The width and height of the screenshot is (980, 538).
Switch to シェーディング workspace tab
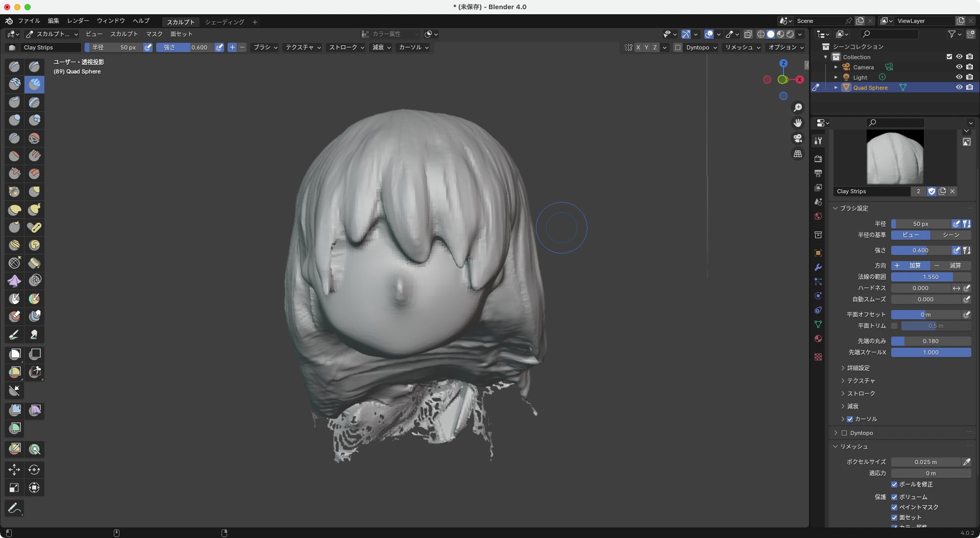[x=225, y=22]
